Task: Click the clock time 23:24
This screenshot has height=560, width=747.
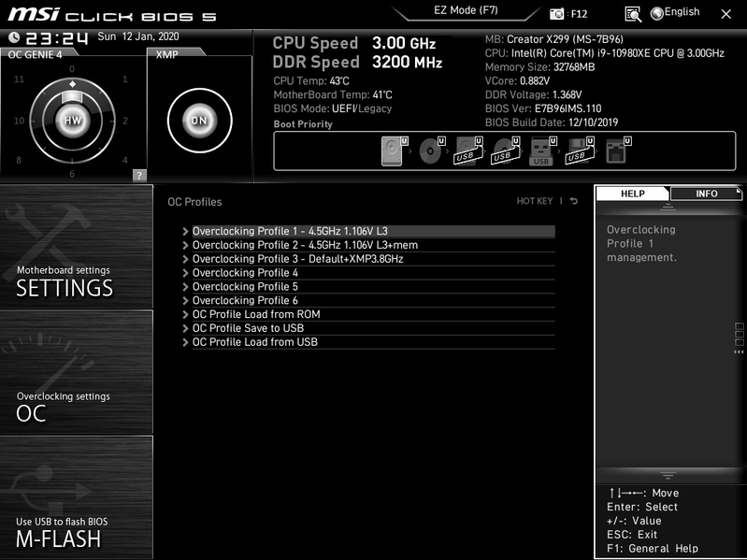Action: [x=57, y=38]
